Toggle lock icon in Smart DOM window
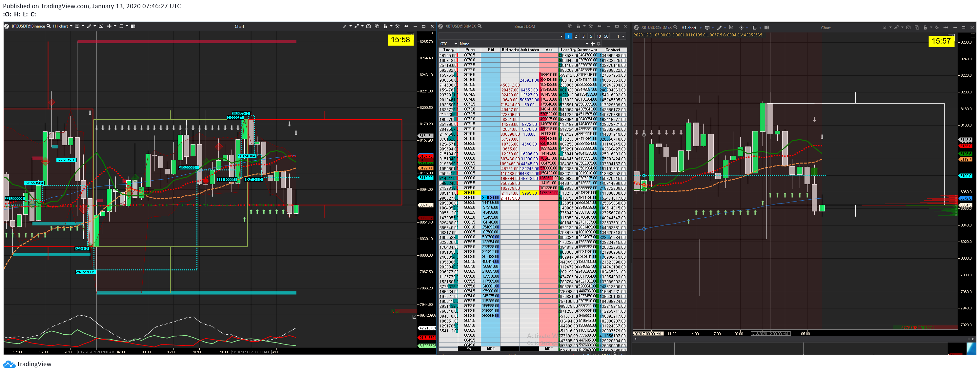This screenshot has width=980, height=373. tap(579, 26)
